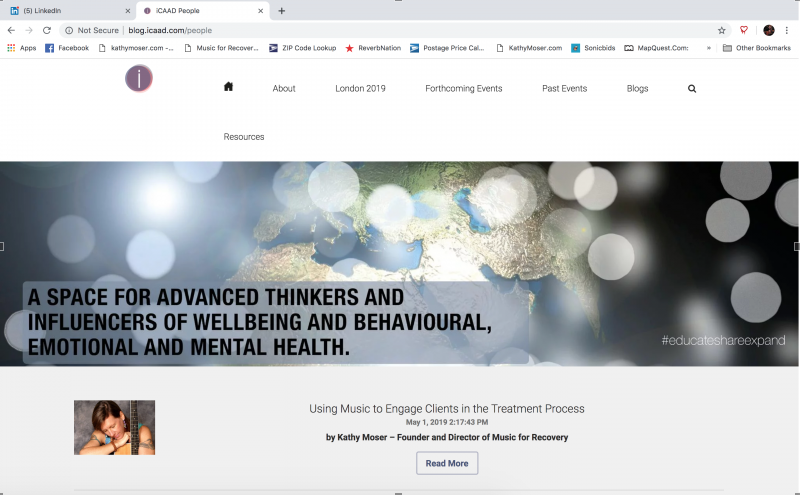Bookmark this page with the star icon
800x495 pixels.
722,30
